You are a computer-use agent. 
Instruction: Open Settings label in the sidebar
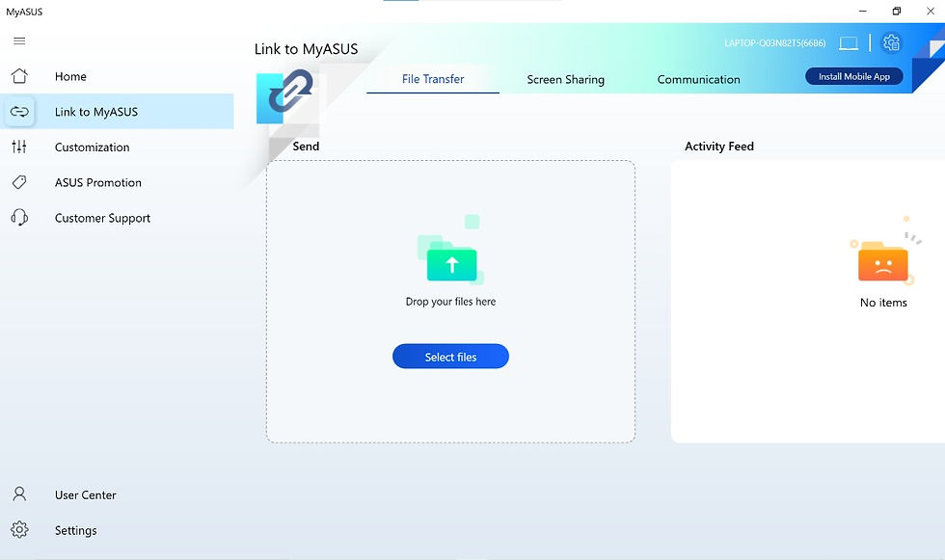point(76,530)
